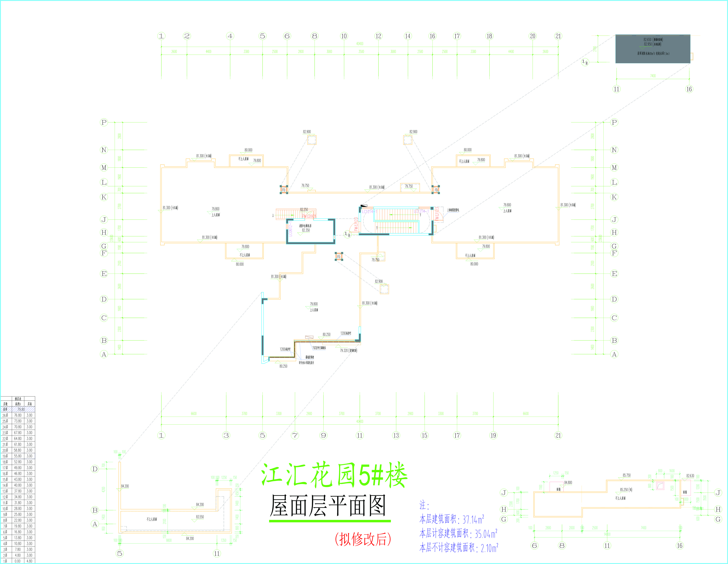Click axis bubble 7 in the main plan
This screenshot has width=728, height=564.
[x=295, y=435]
